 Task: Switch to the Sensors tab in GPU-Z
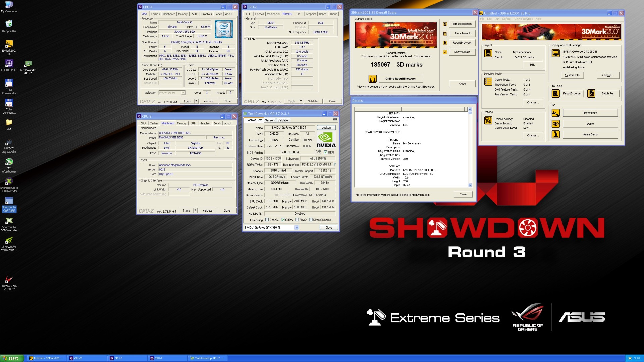(270, 120)
